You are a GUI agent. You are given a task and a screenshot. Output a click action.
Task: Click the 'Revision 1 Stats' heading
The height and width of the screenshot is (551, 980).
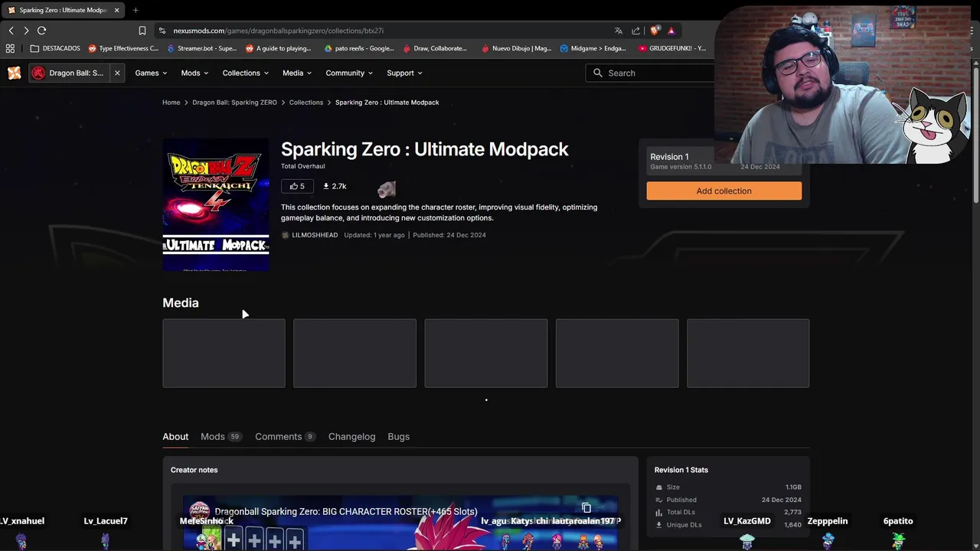click(681, 470)
